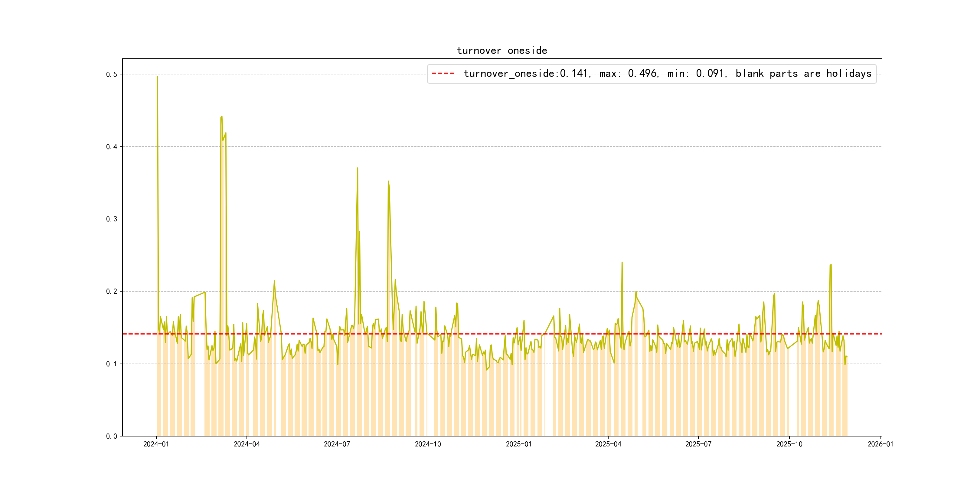This screenshot has width=980, height=490.
Task: Click the spike peak in July 2024
Action: click(x=357, y=168)
